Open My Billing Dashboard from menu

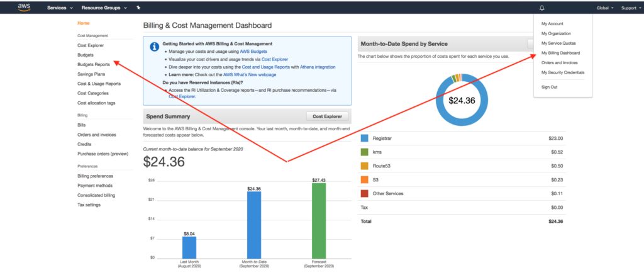[x=560, y=53]
